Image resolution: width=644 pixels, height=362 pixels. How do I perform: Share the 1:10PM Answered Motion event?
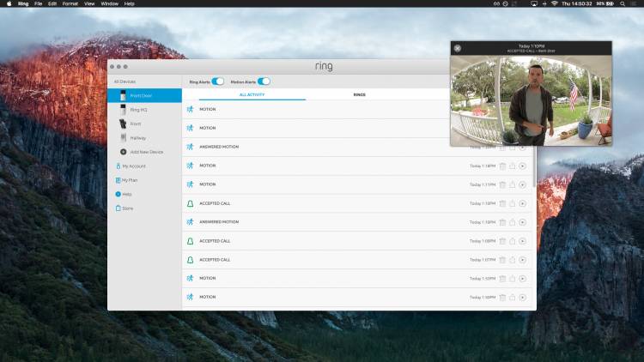coord(512,222)
